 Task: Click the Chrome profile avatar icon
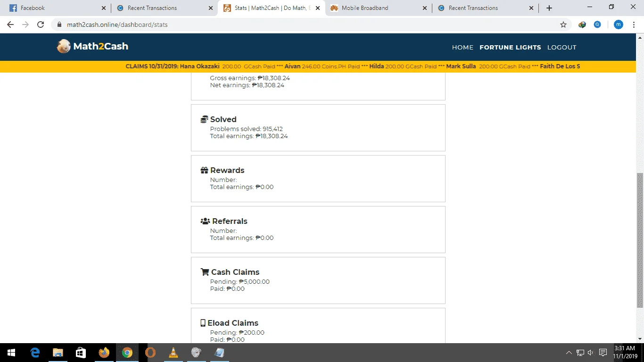click(618, 25)
